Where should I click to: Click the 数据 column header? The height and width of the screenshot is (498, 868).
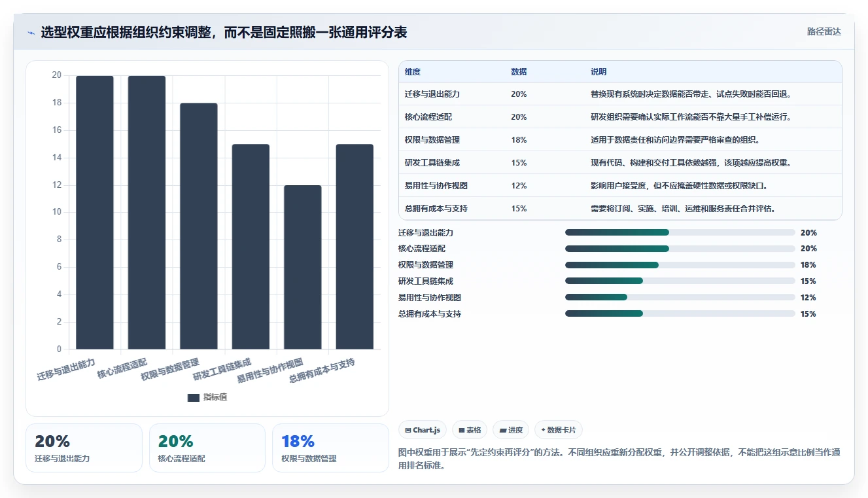tap(519, 72)
